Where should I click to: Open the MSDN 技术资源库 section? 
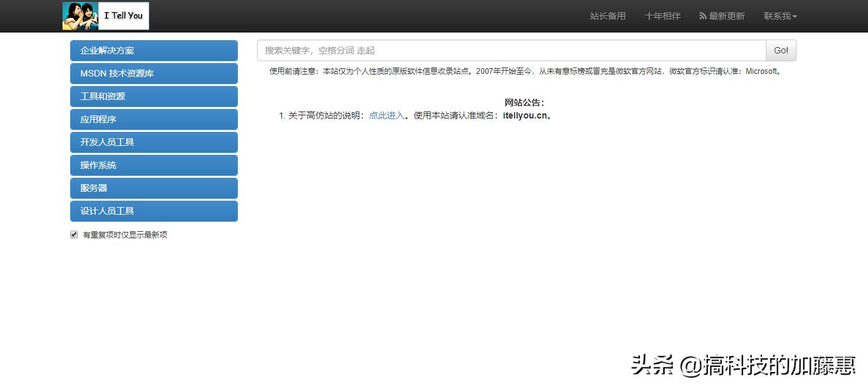pyautogui.click(x=153, y=73)
